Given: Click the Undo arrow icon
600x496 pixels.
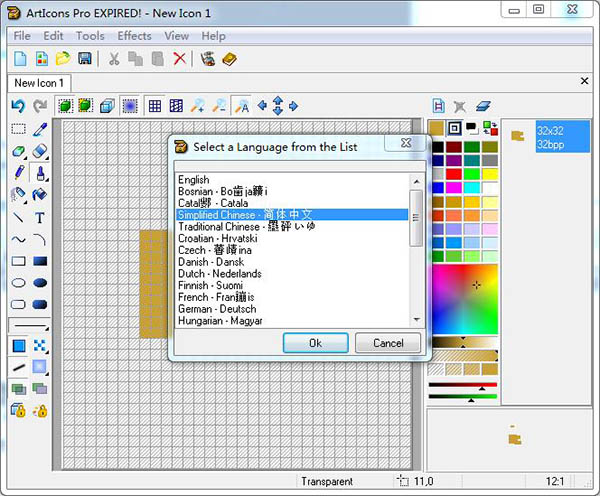Looking at the screenshot, I should [18, 105].
